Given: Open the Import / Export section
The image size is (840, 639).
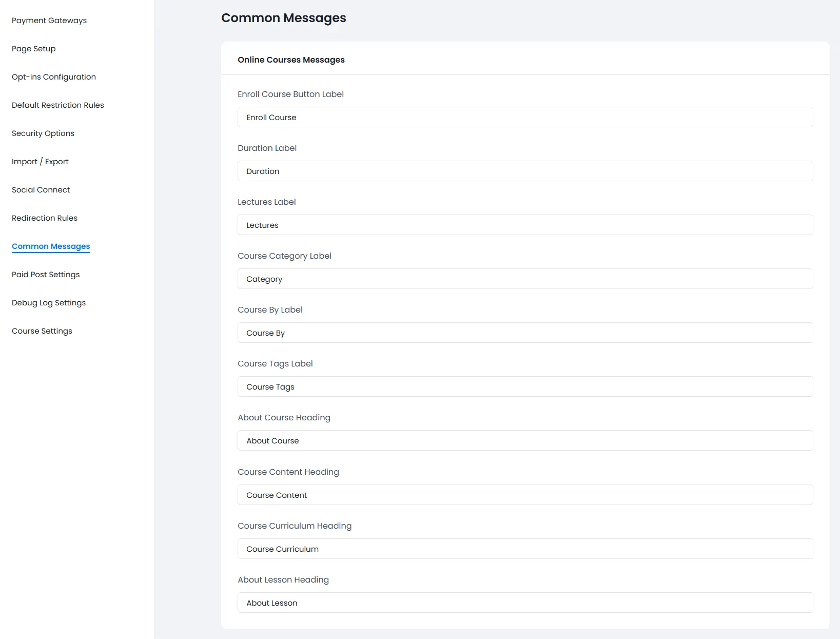Looking at the screenshot, I should [x=40, y=161].
